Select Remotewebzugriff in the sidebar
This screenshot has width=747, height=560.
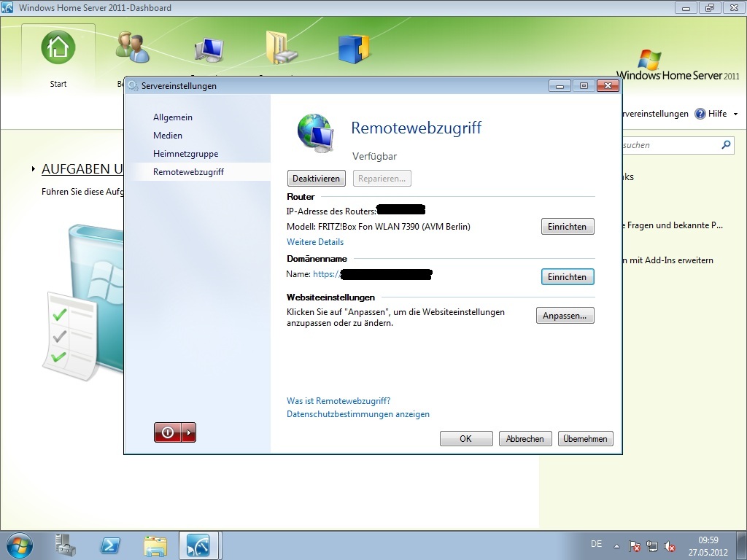coord(188,172)
